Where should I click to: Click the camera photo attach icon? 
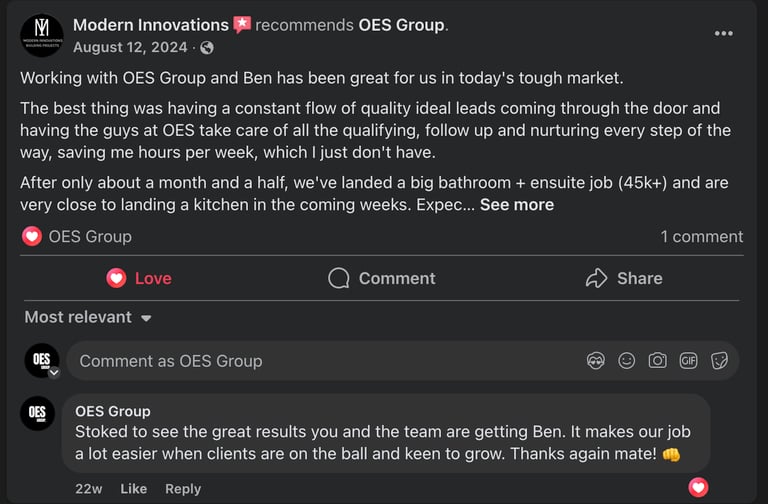point(657,361)
